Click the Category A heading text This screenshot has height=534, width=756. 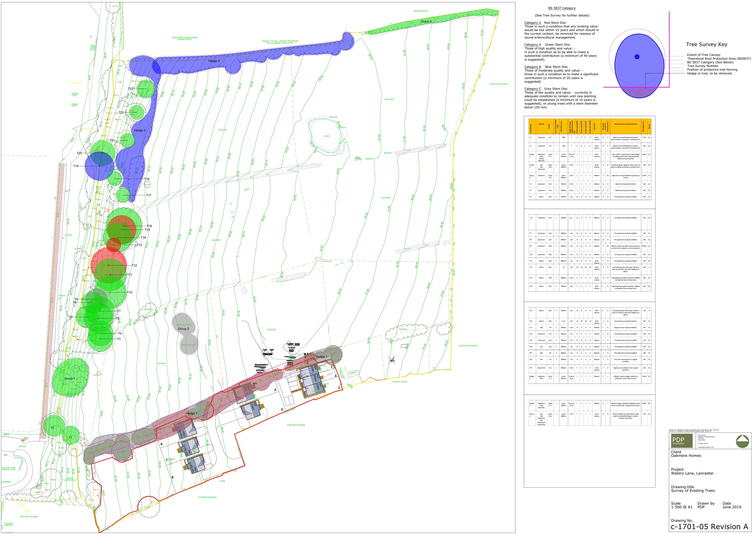click(532, 45)
